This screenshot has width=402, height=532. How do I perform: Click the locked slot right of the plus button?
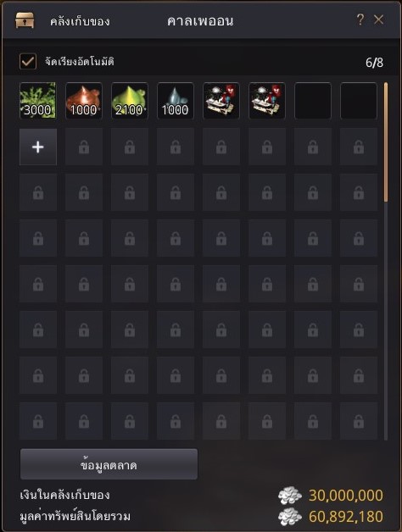click(x=84, y=147)
